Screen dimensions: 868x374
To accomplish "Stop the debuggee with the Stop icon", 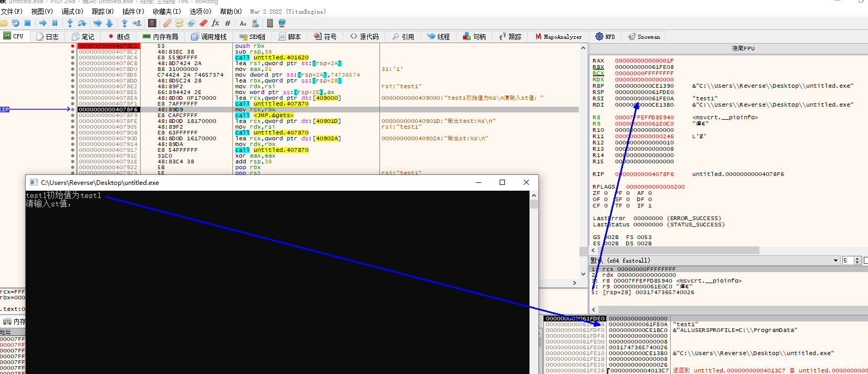I will pos(27,23).
